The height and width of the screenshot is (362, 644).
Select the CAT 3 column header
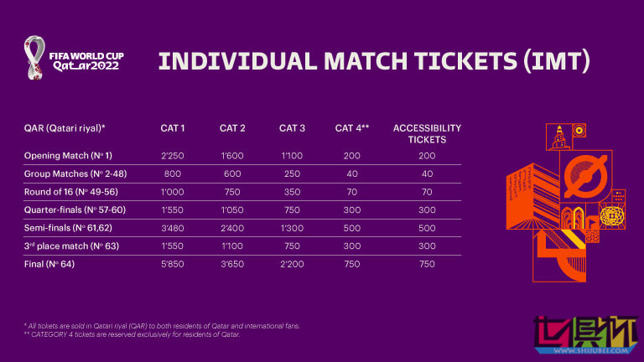tap(292, 127)
